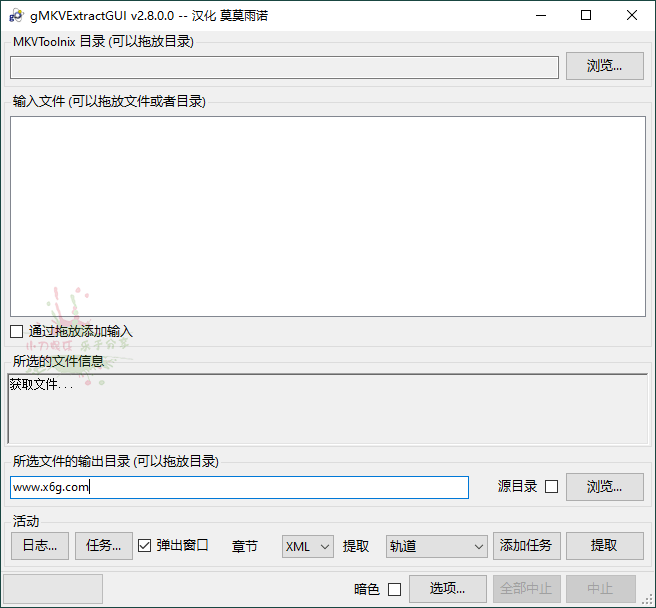Viewport: 656px width, 608px height.
Task: Click the output directory field containing www.x6g.com
Action: click(x=239, y=487)
